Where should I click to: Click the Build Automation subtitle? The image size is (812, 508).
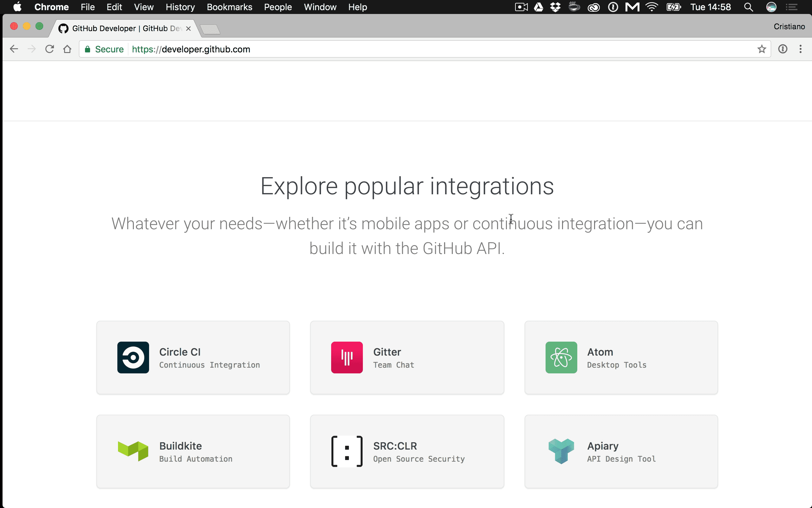(196, 459)
